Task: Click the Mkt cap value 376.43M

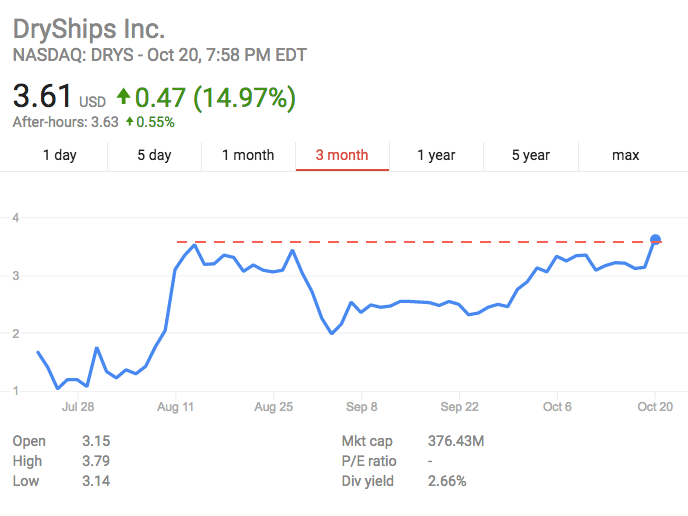Action: point(464,441)
